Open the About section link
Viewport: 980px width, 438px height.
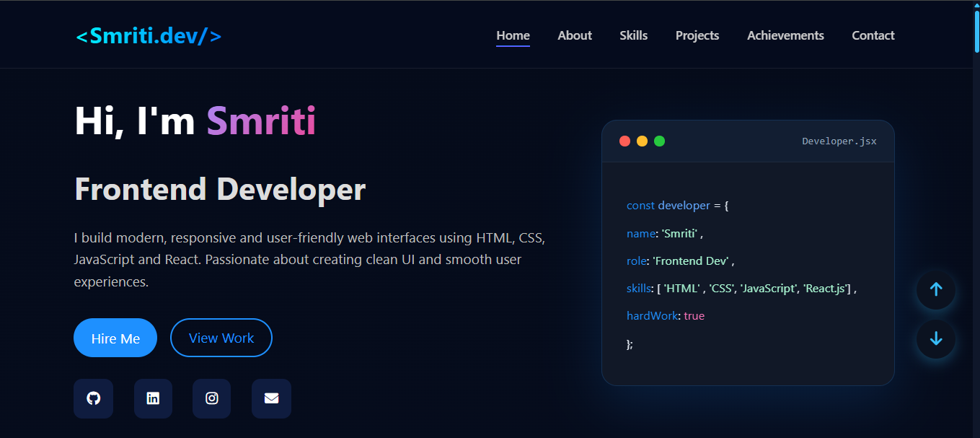575,35
